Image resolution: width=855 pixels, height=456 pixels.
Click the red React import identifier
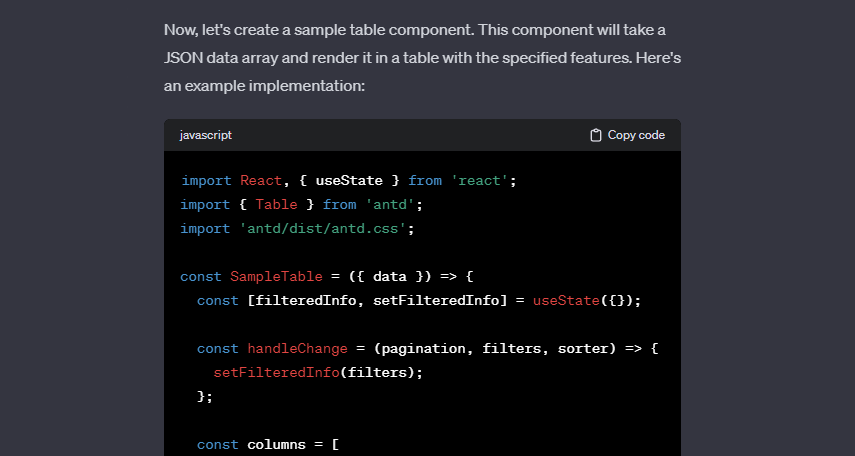click(261, 181)
